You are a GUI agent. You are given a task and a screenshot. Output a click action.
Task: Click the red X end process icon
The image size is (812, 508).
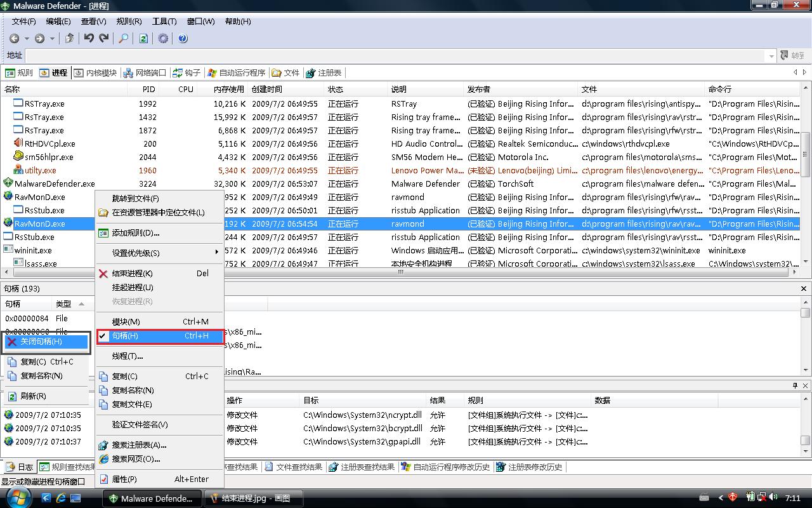tap(103, 274)
